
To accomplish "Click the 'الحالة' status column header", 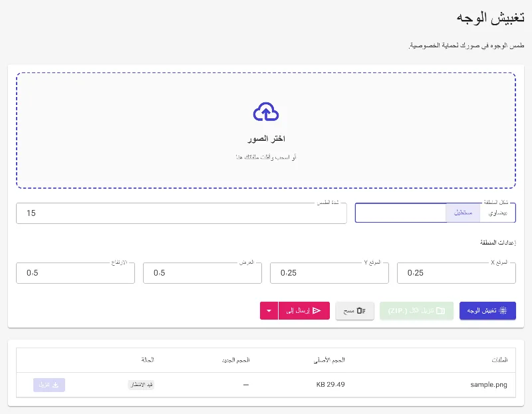I will pyautogui.click(x=148, y=360).
